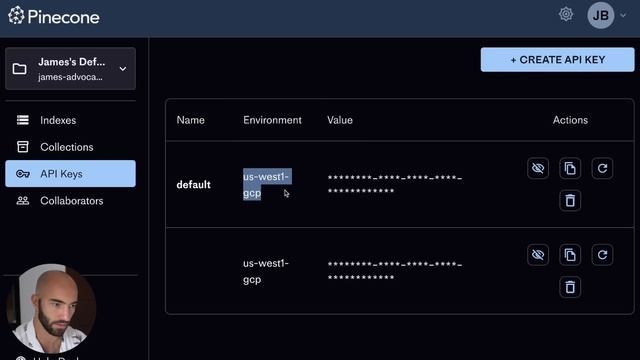This screenshot has height=360, width=640.
Task: Click the james-advoca... project subtitle
Action: coord(70,77)
